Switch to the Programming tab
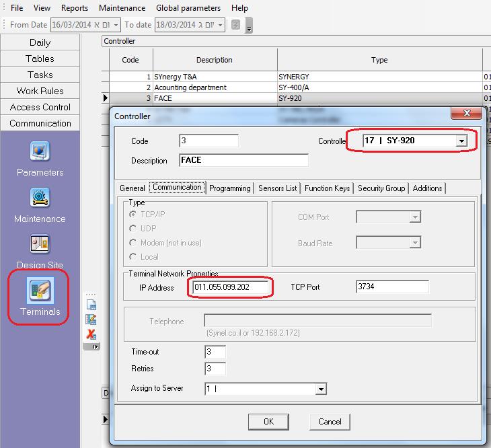Screen dimensions: 491x448 tap(230, 188)
